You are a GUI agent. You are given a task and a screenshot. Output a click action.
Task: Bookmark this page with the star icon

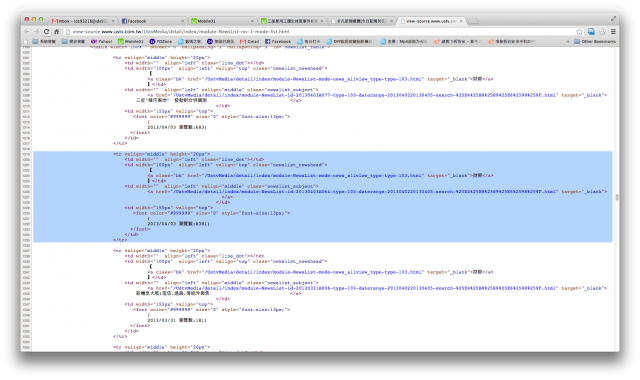tap(580, 31)
